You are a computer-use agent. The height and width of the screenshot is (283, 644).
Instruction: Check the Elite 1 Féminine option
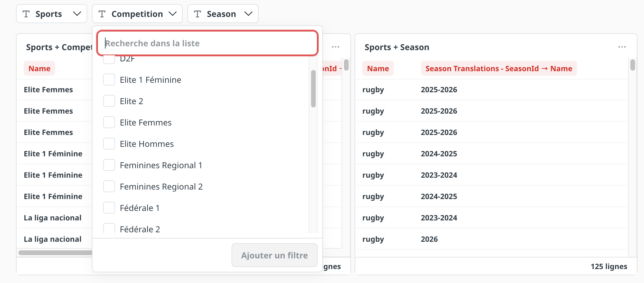point(109,80)
